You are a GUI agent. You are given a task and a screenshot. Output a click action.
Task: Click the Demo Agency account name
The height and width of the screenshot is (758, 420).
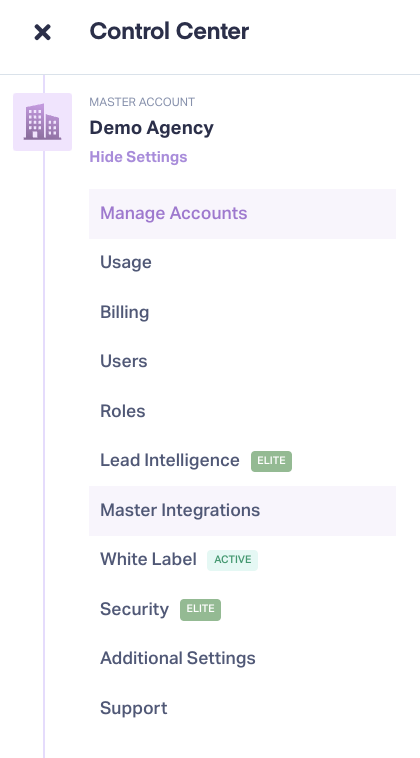point(151,128)
